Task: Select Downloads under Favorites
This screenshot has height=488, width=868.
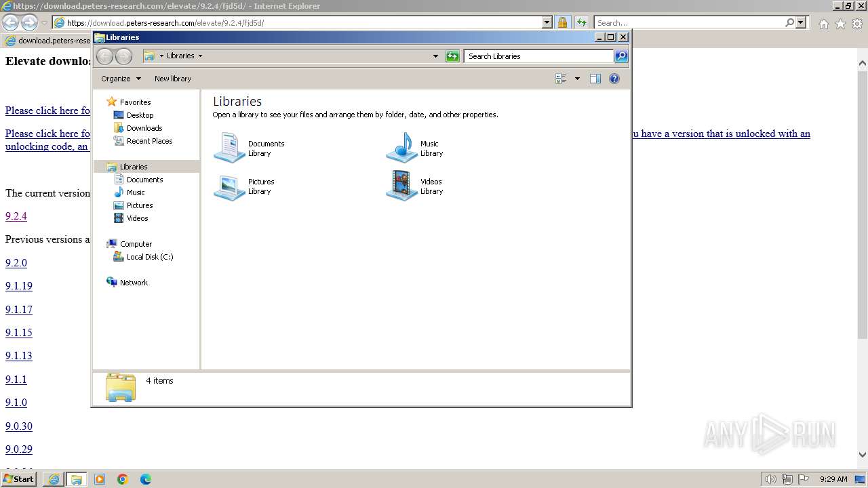Action: coord(144,128)
